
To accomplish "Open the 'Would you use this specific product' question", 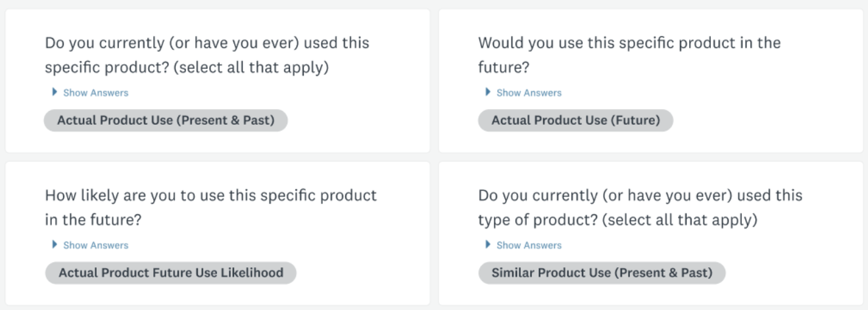I will [629, 55].
